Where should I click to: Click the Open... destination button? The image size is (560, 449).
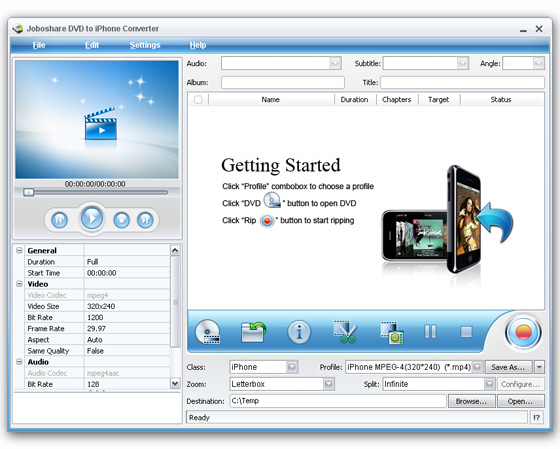pyautogui.click(x=520, y=401)
